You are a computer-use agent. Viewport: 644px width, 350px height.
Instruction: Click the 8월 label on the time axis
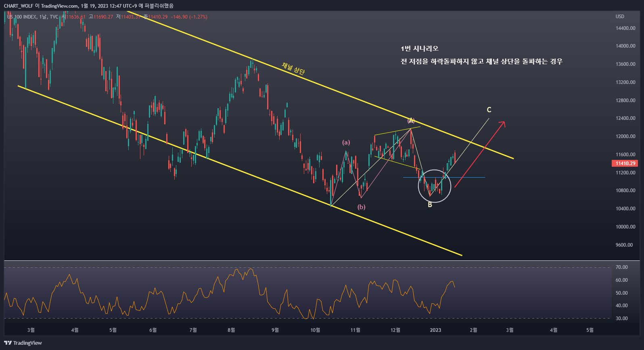point(231,330)
